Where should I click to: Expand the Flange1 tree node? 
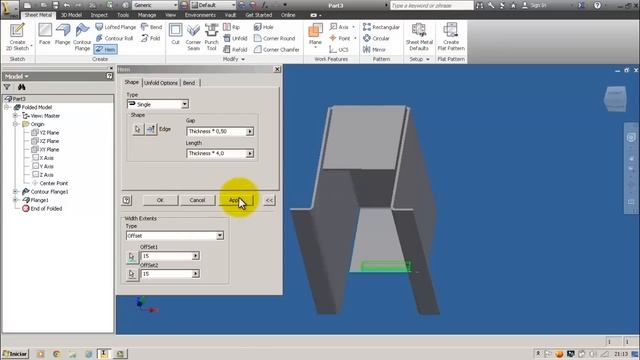[15, 200]
